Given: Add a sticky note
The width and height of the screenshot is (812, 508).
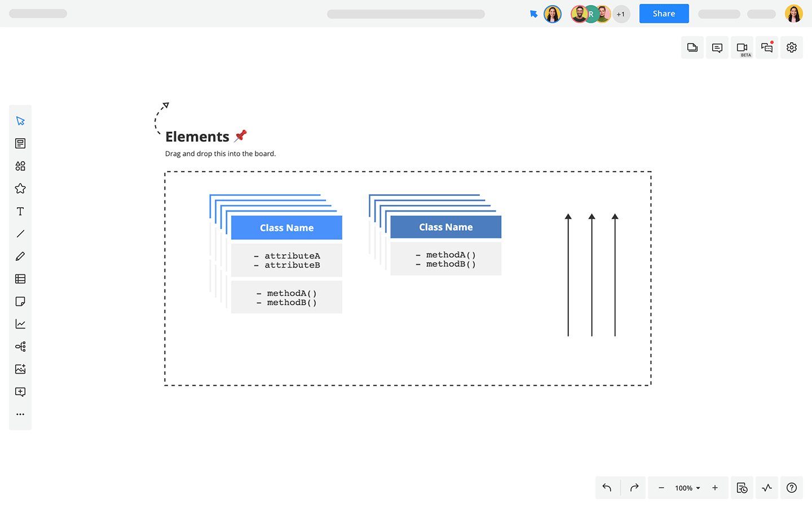Looking at the screenshot, I should (20, 301).
